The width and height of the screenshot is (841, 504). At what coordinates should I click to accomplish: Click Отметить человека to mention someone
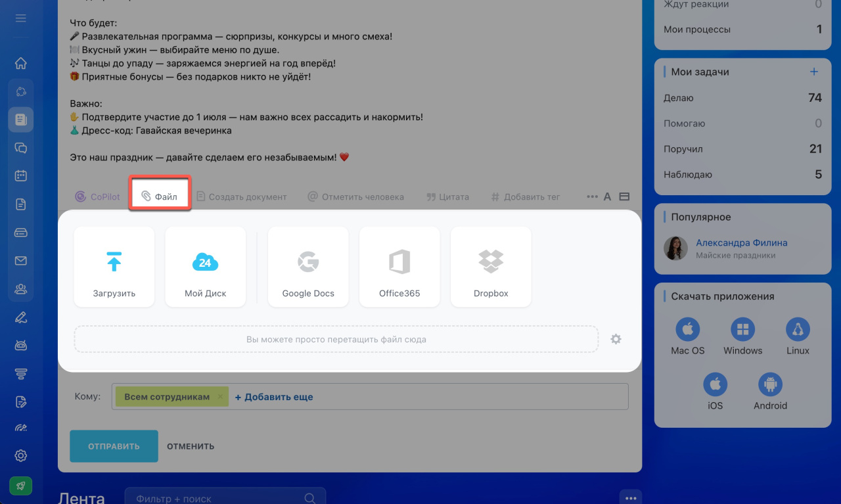(355, 196)
